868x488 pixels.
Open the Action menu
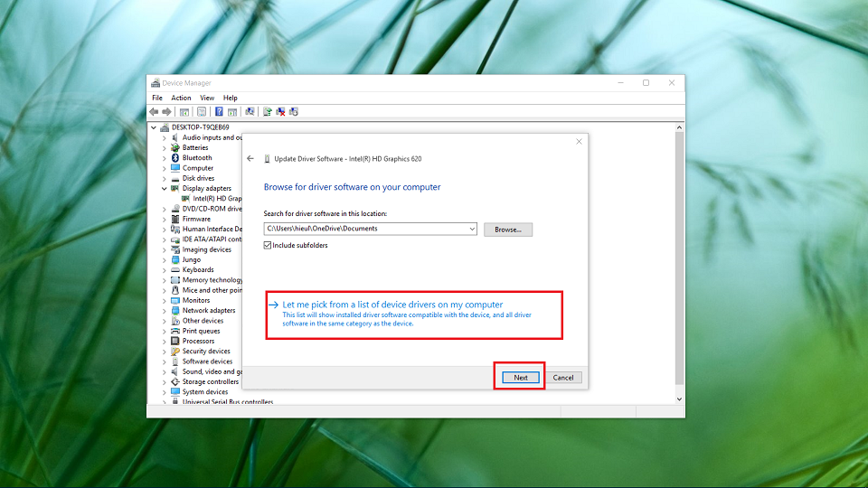pos(181,98)
